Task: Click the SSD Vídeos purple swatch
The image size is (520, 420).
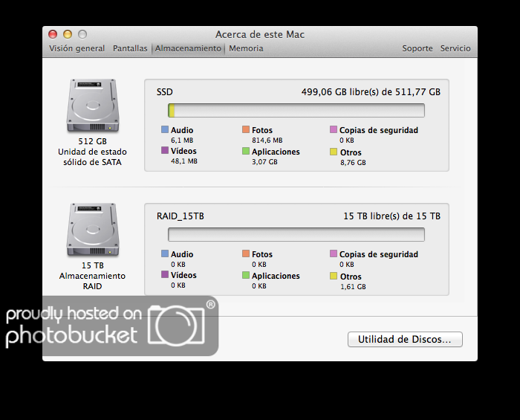Action: pos(165,150)
